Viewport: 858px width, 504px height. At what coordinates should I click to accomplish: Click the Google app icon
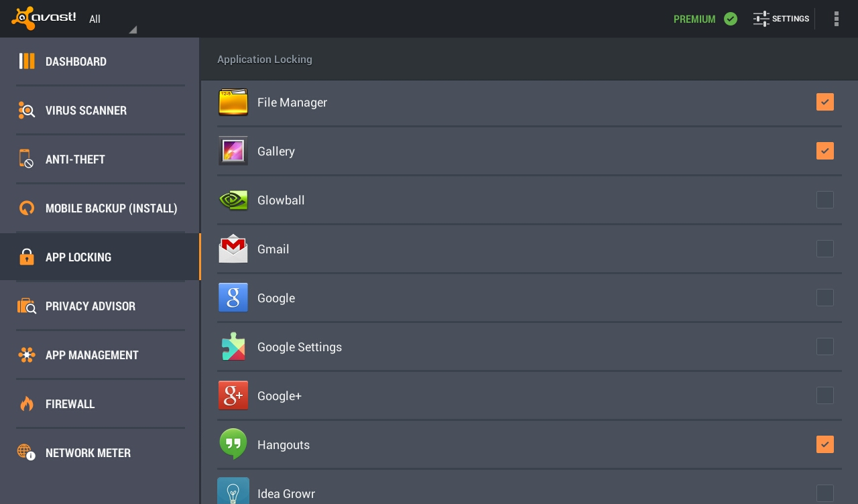233,298
